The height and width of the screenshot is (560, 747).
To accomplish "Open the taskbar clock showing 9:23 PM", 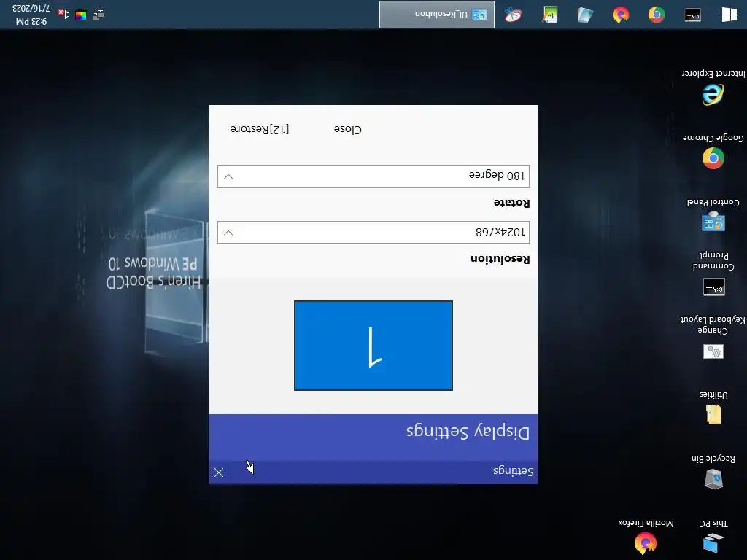I will pyautogui.click(x=31, y=15).
